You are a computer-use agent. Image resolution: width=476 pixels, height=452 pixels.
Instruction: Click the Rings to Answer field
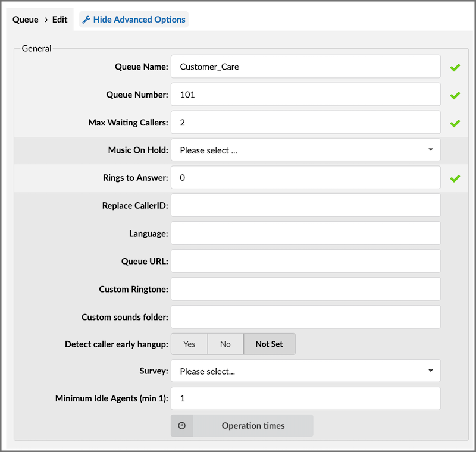(x=306, y=177)
